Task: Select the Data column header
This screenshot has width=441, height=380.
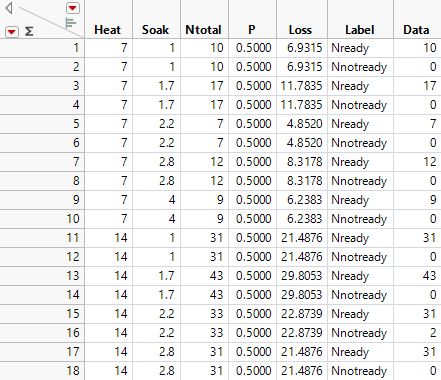Action: click(416, 30)
